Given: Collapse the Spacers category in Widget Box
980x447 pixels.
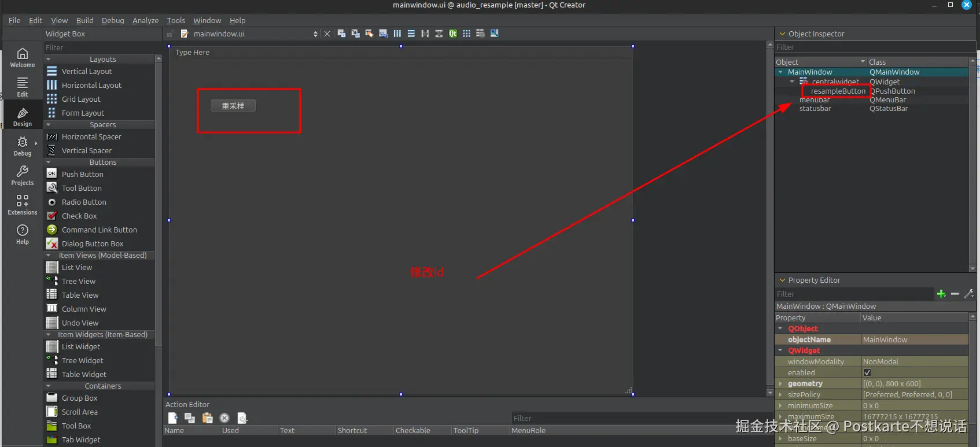Looking at the screenshot, I should tap(49, 125).
